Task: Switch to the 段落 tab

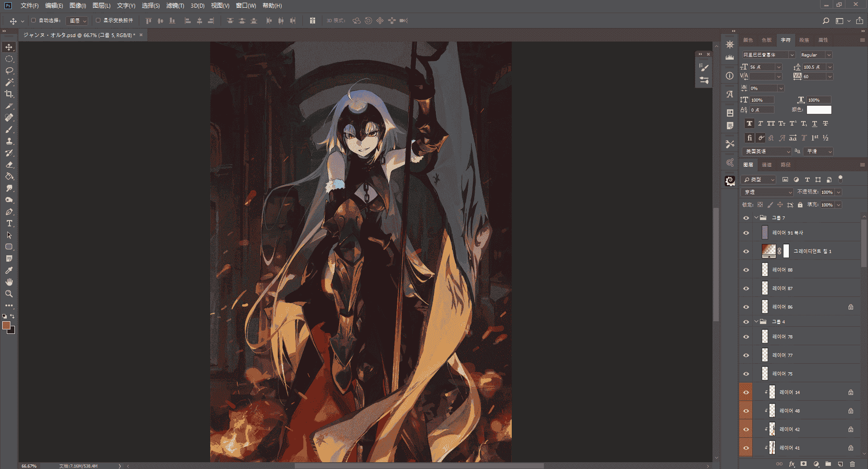Action: tap(804, 40)
